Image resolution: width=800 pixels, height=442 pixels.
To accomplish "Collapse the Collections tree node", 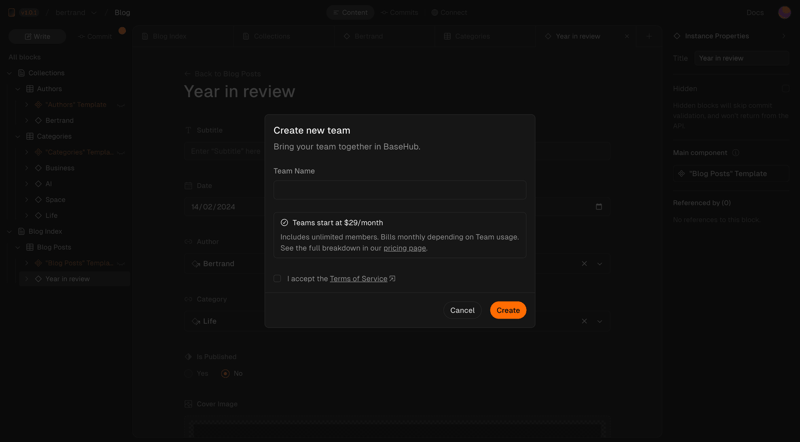I will coord(9,73).
